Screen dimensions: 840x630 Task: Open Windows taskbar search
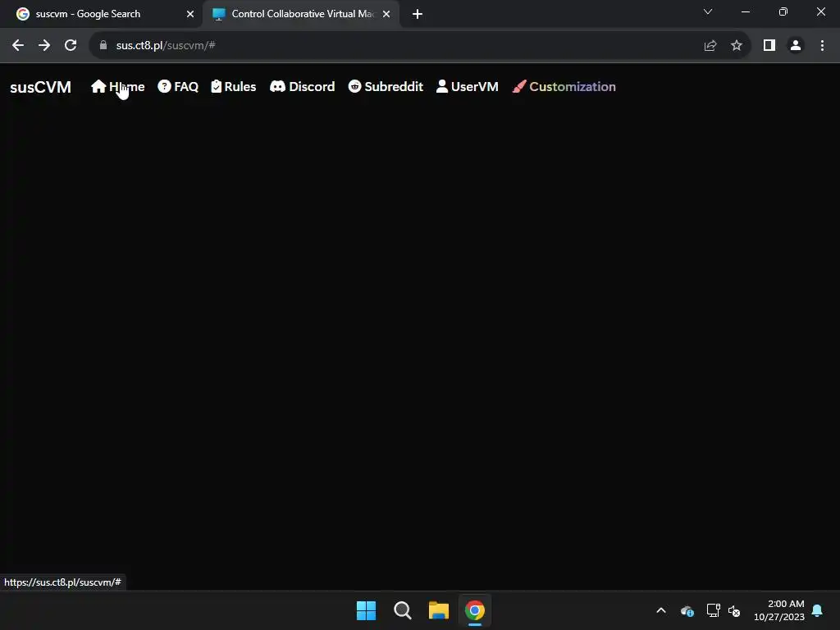tap(402, 610)
